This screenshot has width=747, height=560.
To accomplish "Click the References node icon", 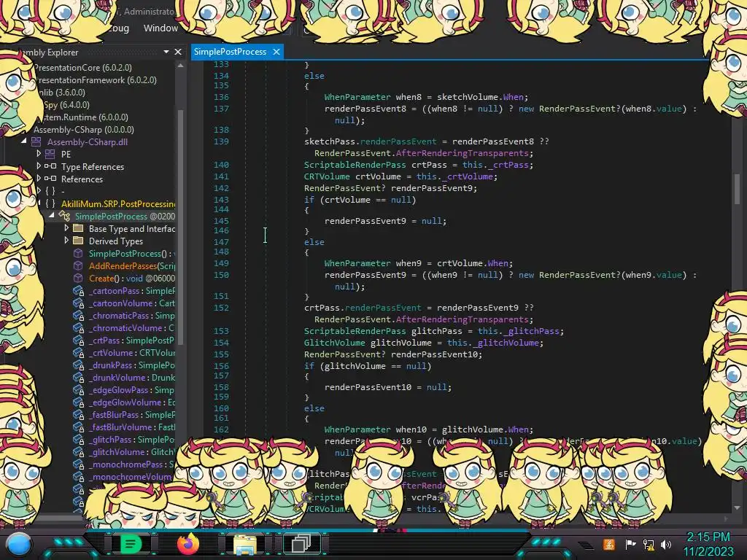I will coord(50,179).
